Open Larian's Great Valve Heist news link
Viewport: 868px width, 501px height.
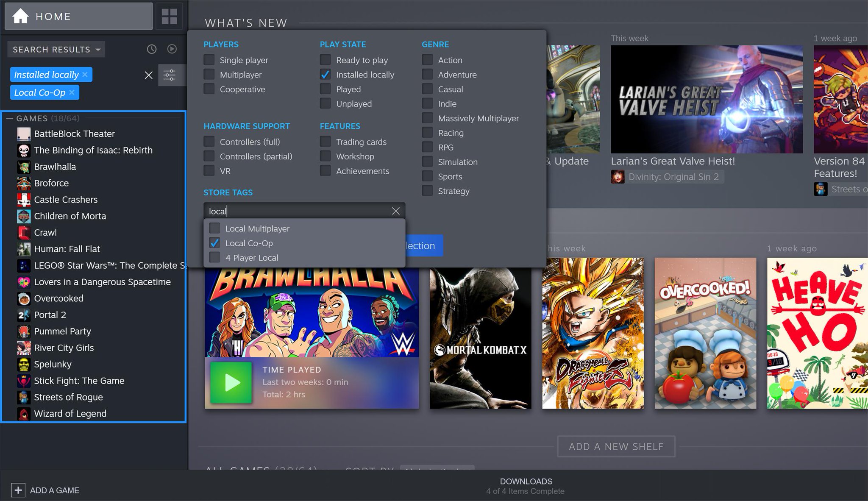(673, 161)
